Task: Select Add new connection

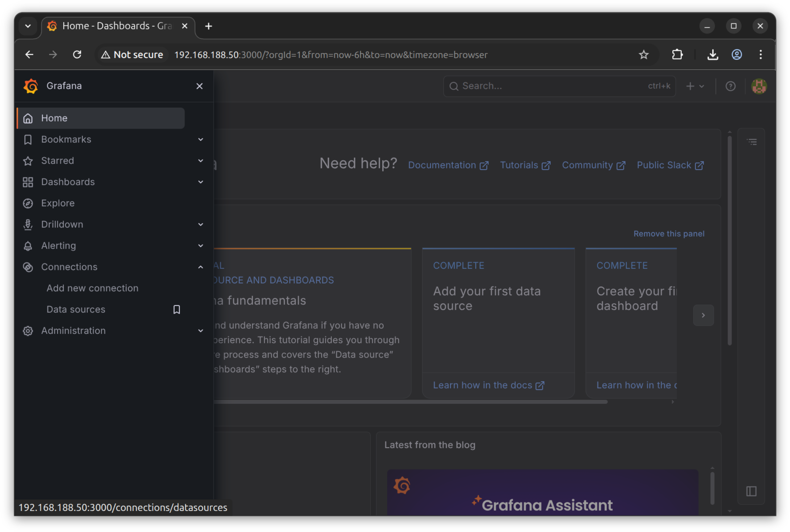Action: 92,288
